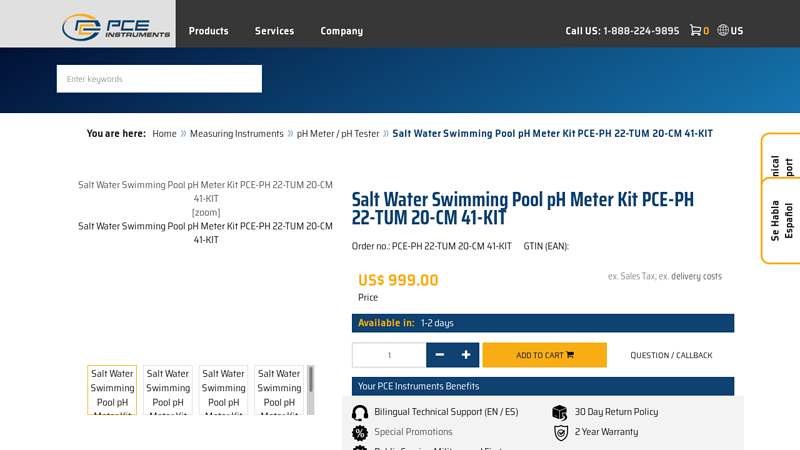Click the Order no. PCE-PH 22-TUM text

[x=432, y=246]
